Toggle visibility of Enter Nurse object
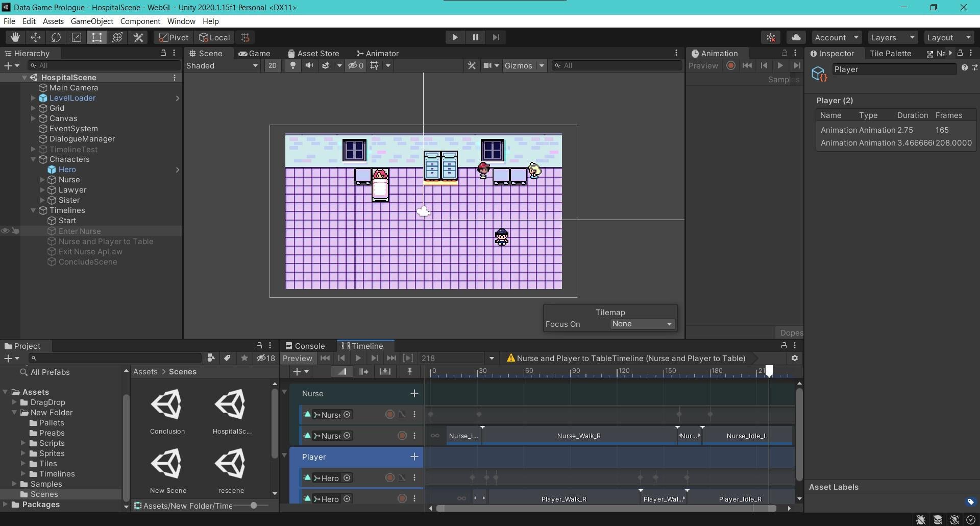The image size is (980, 526). pos(5,231)
